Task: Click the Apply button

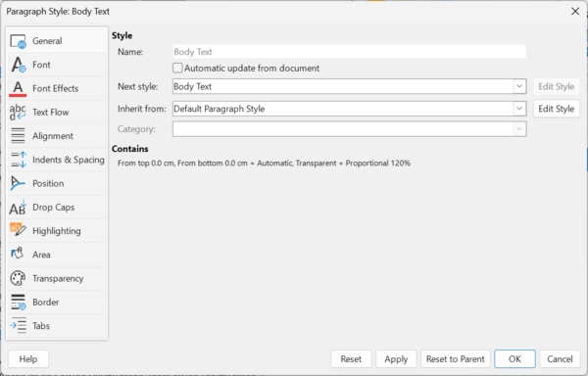Action: click(396, 359)
